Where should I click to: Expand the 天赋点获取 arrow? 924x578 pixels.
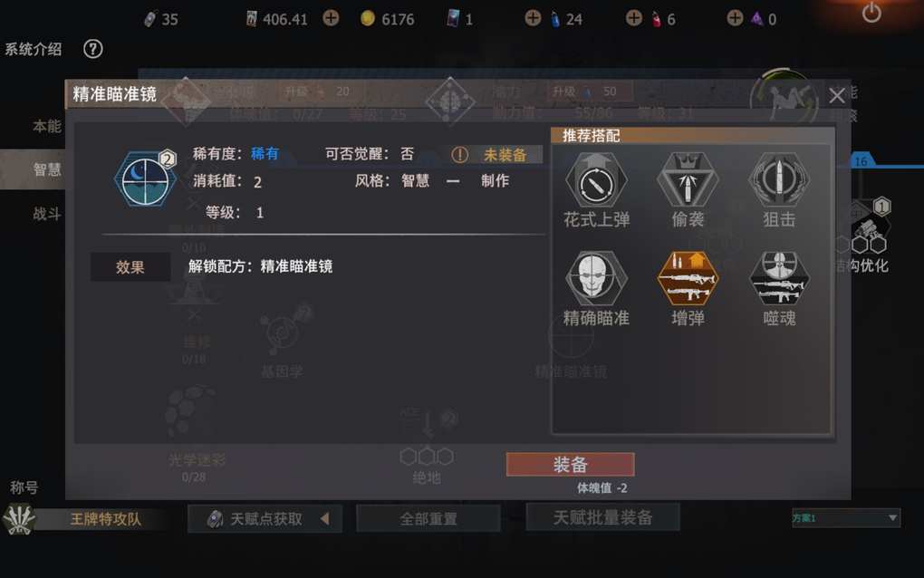tap(324, 519)
